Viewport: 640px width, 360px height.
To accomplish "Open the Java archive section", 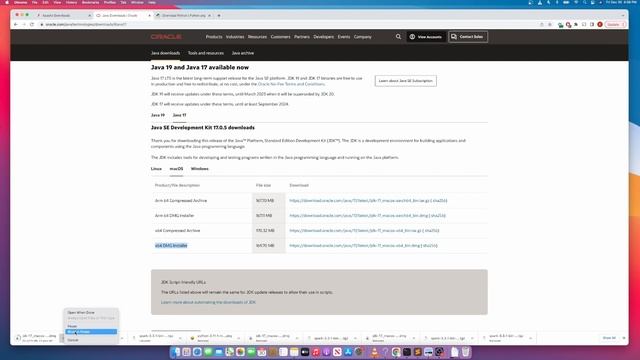I will 243,53.
